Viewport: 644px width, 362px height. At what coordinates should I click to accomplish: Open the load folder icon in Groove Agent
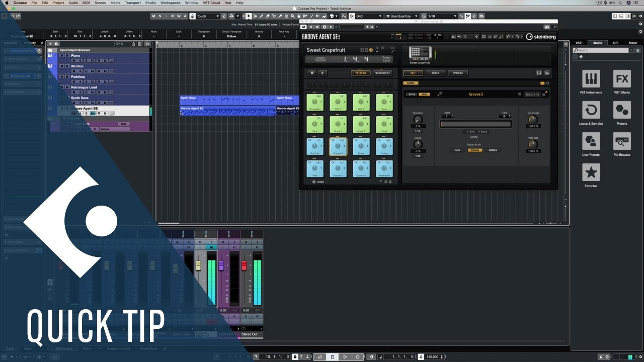pyautogui.click(x=547, y=73)
